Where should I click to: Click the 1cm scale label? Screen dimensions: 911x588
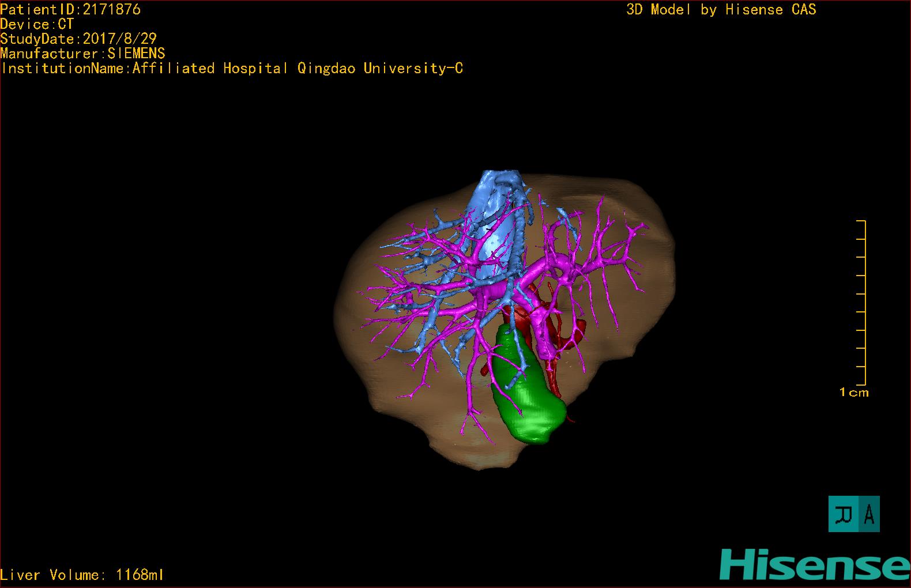[853, 393]
